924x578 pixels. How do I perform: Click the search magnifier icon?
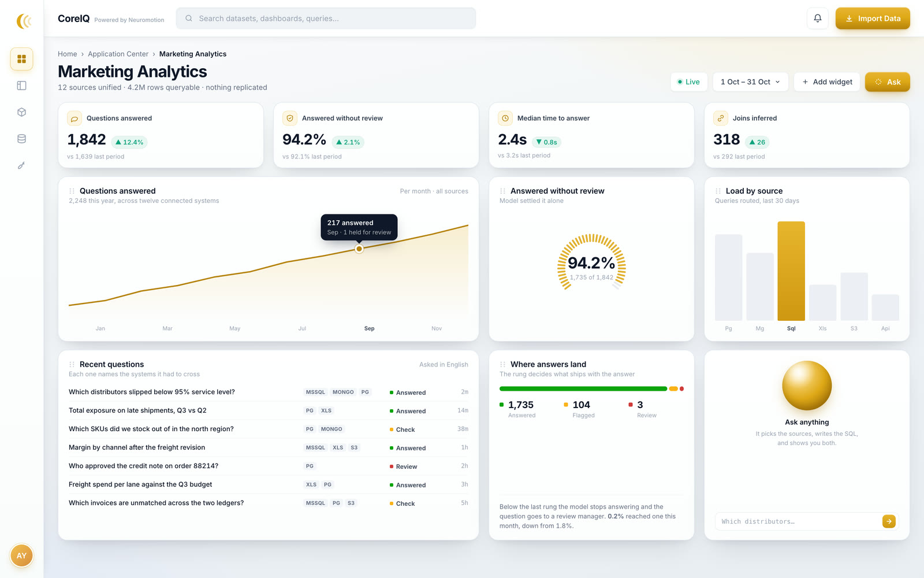pos(189,18)
